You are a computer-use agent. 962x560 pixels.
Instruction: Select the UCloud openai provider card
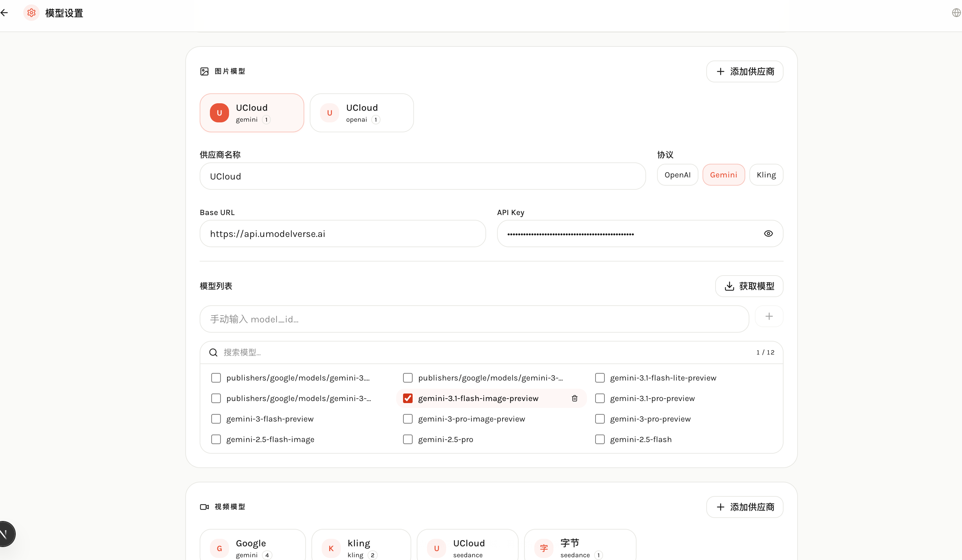click(361, 113)
